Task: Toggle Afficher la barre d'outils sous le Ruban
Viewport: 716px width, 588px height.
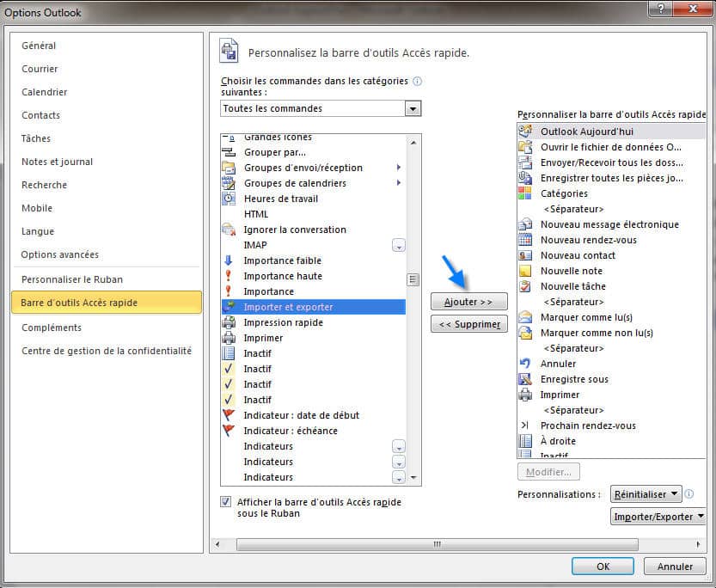Action: tap(226, 502)
